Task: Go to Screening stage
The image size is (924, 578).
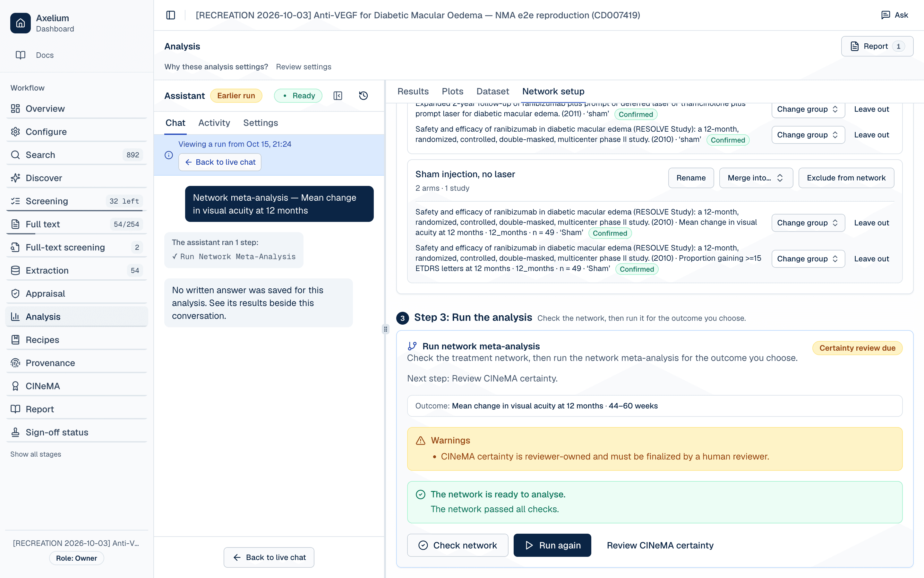Action: (77, 201)
